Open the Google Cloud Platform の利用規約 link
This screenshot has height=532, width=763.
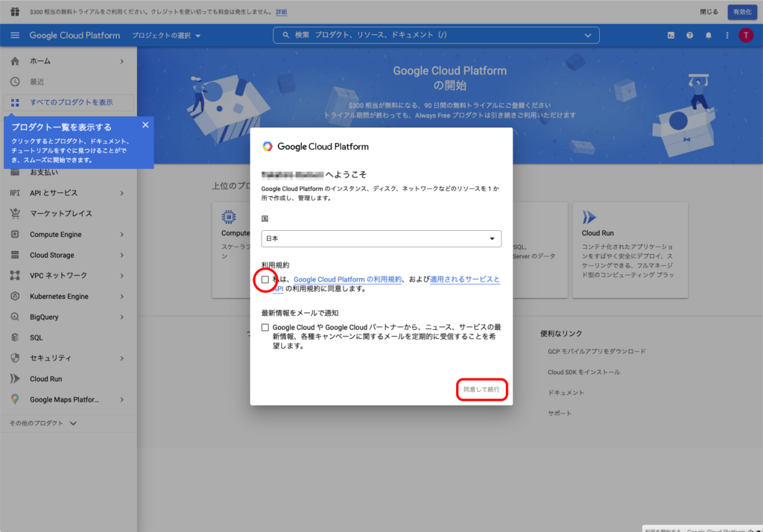pyautogui.click(x=348, y=279)
